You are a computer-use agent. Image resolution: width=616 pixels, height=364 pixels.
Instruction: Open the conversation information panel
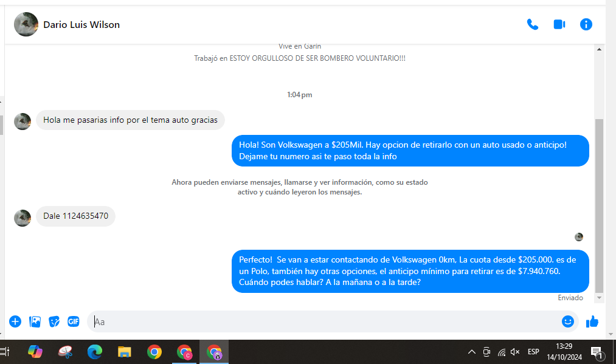(x=586, y=24)
